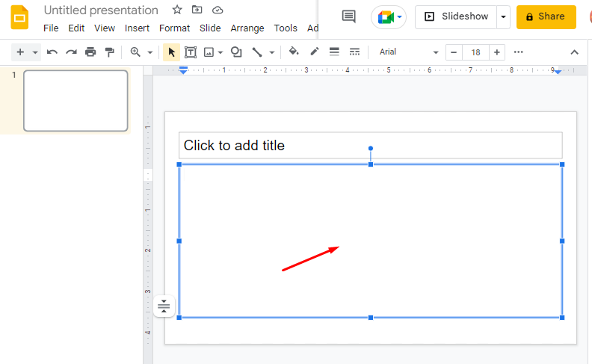Select the Line tool
592x364 pixels.
(x=256, y=52)
